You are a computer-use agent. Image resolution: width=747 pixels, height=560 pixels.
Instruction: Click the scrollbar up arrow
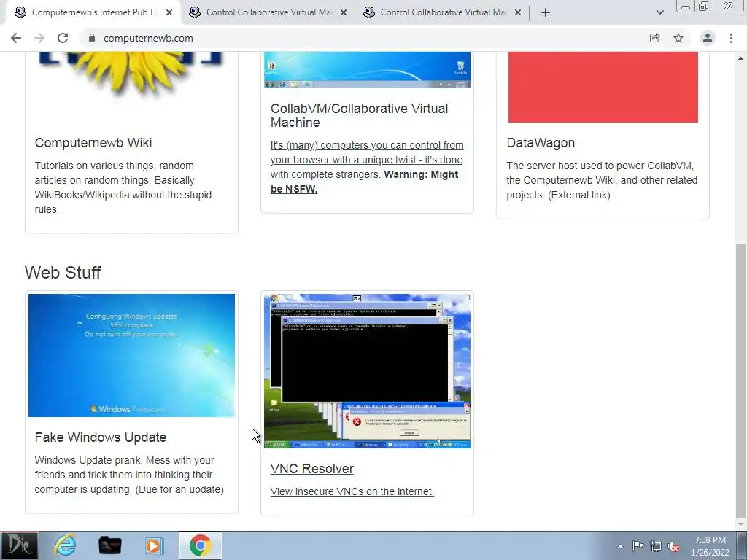pyautogui.click(x=741, y=58)
